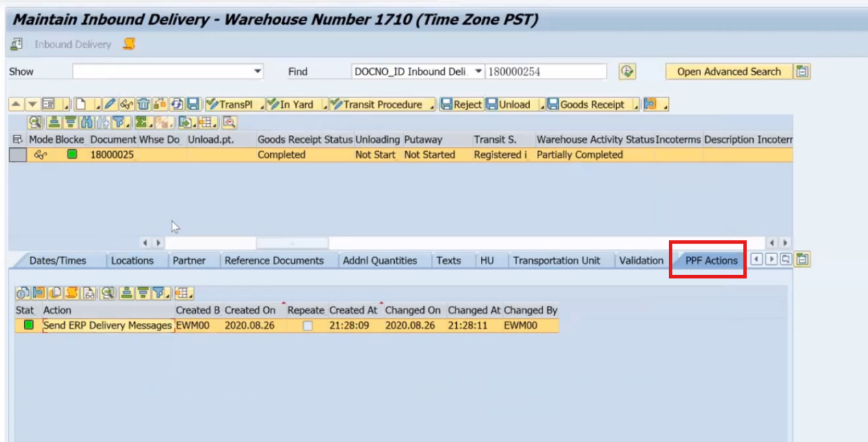This screenshot has height=442, width=868.
Task: Click the document number 18000025 cell
Action: click(113, 155)
